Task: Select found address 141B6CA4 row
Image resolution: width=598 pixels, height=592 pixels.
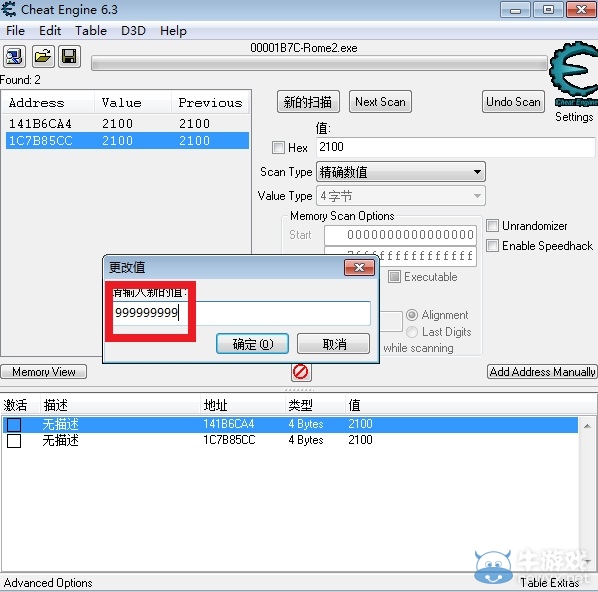Action: [x=127, y=124]
